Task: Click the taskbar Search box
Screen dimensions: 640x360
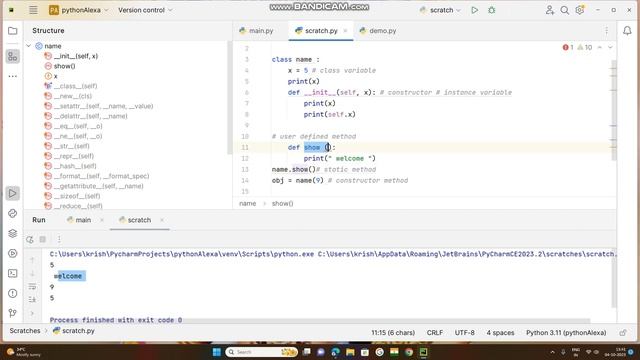Action: tap(261, 352)
